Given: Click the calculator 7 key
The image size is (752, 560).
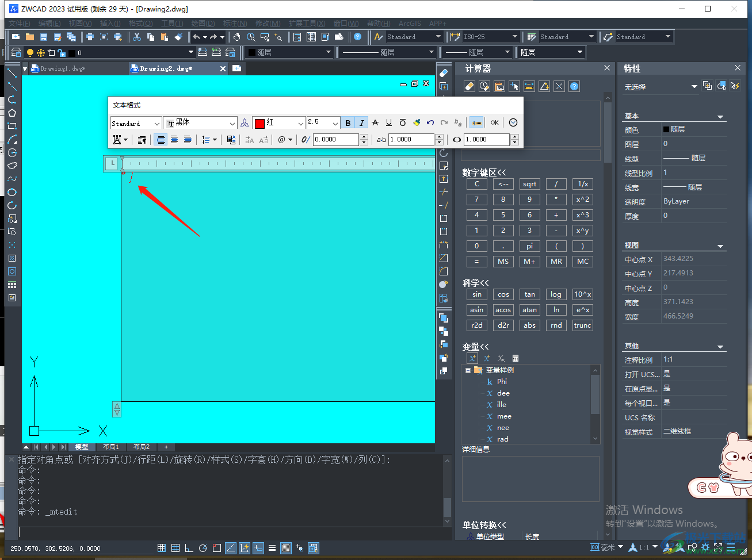Looking at the screenshot, I should (476, 200).
